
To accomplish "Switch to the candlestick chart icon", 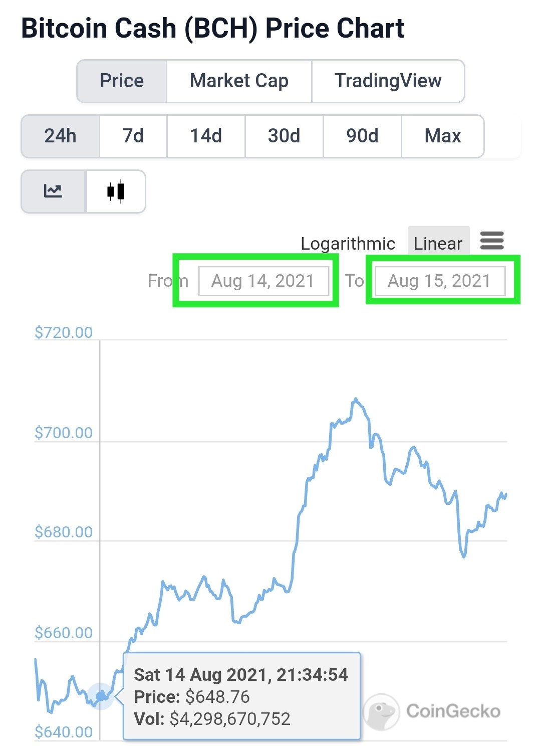I will tap(116, 192).
